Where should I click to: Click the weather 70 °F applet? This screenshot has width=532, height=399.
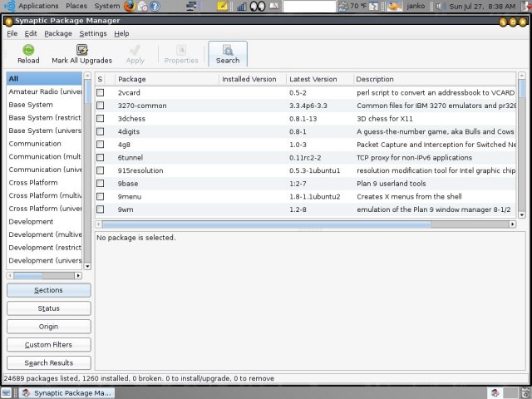(x=352, y=6)
